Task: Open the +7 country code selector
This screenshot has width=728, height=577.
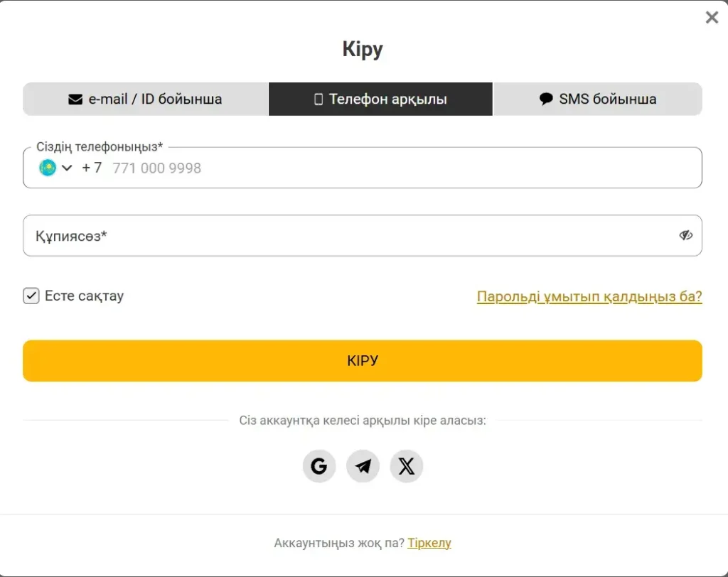Action: 92,168
